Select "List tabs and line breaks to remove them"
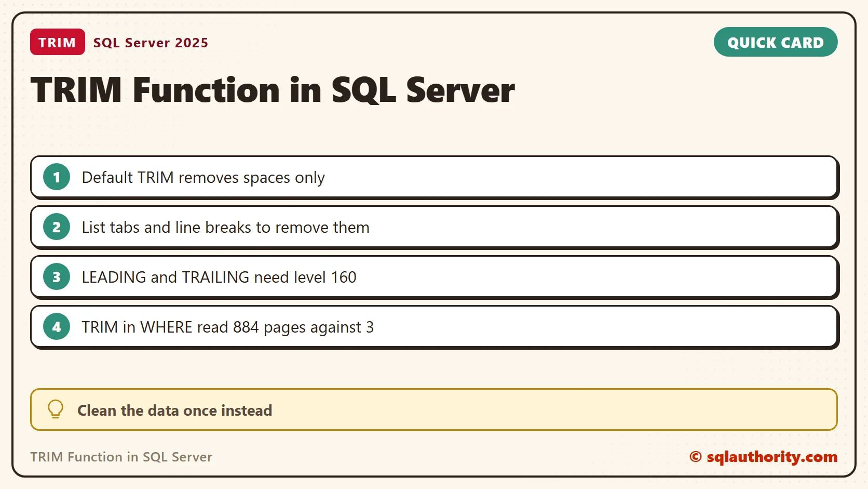 point(225,228)
